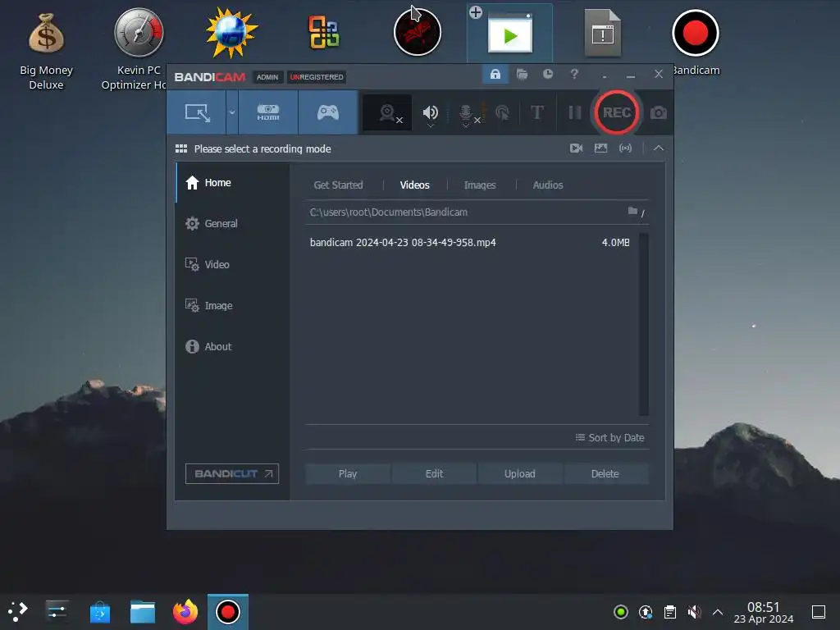Select HDMI device recording mode
This screenshot has width=840, height=630.
point(268,112)
